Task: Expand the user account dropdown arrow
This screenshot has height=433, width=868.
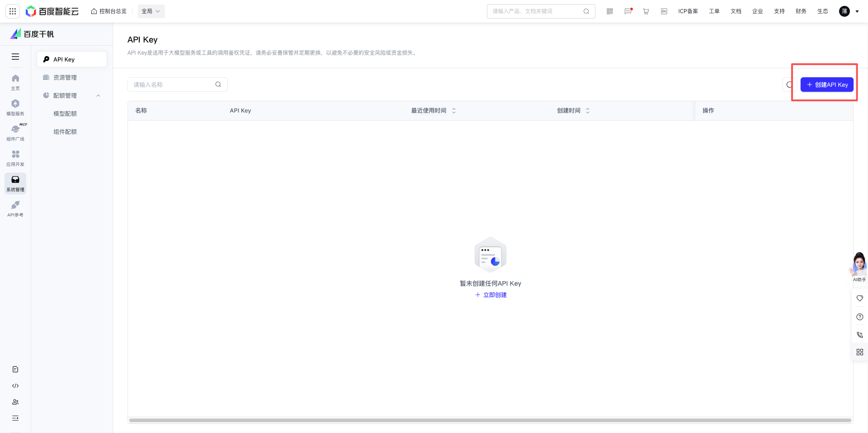Action: [x=858, y=11]
